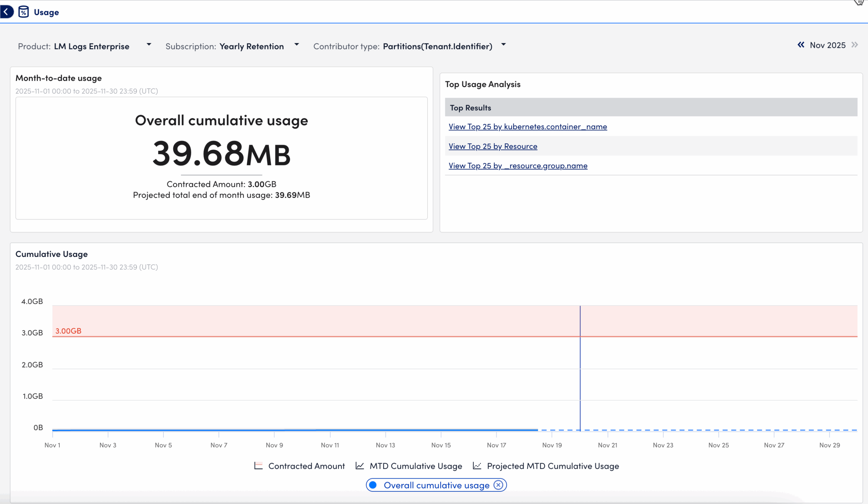Select the Usage breadcrumb title
Viewport: 868px width, 504px height.
click(46, 12)
